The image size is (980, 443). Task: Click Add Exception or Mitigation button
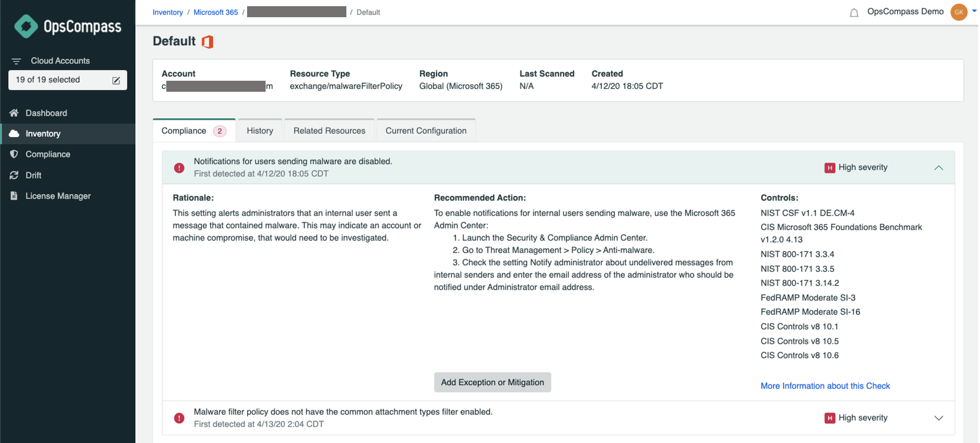click(x=492, y=382)
